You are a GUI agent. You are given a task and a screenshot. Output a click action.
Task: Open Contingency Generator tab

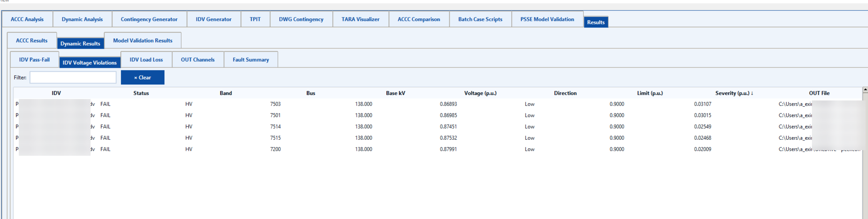149,19
